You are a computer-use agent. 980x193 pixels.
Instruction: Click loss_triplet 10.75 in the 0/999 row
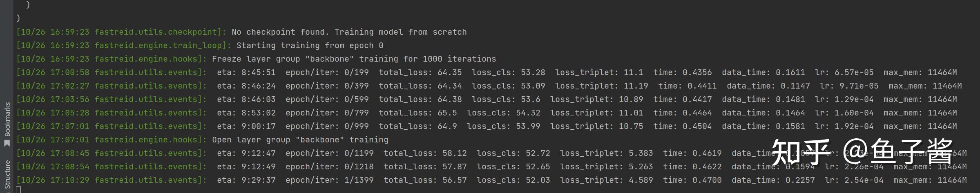[x=597, y=126]
